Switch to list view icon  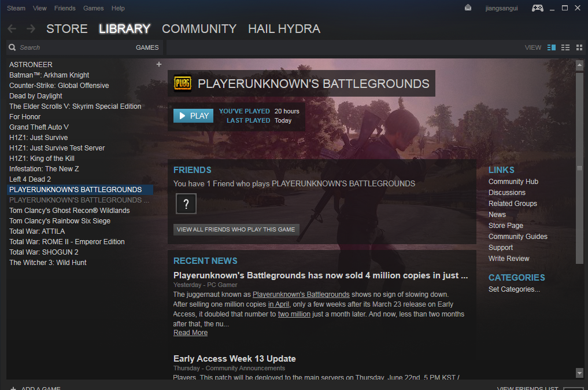[x=565, y=47]
